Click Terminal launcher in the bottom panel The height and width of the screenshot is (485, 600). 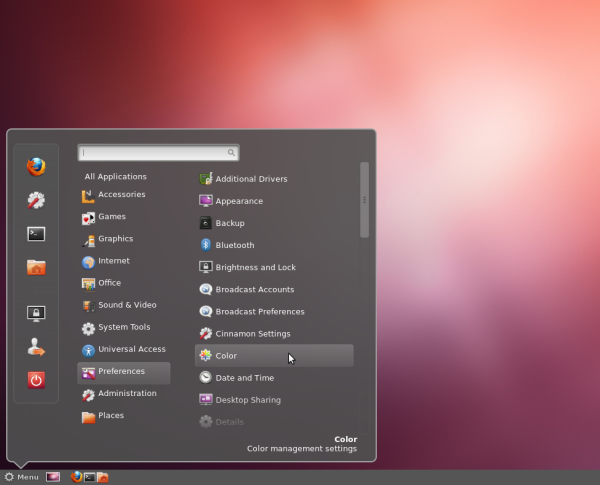(x=90, y=477)
